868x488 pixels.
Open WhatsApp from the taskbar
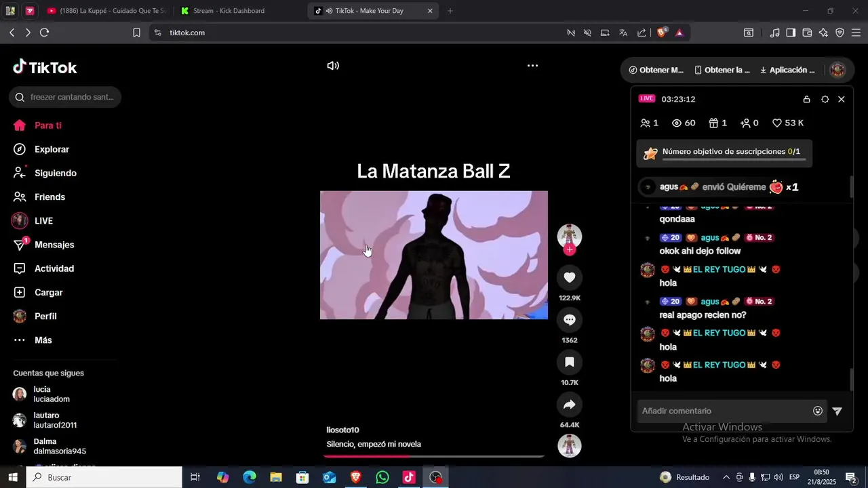(382, 477)
